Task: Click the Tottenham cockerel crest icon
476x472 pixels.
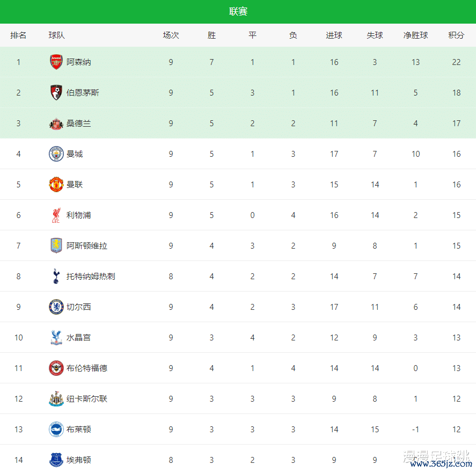Action: tap(56, 277)
